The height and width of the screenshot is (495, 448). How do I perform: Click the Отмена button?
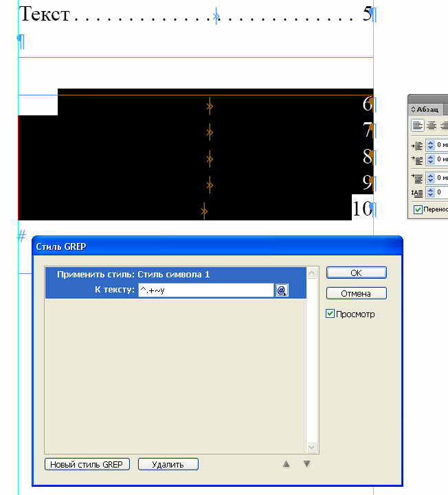(x=357, y=293)
